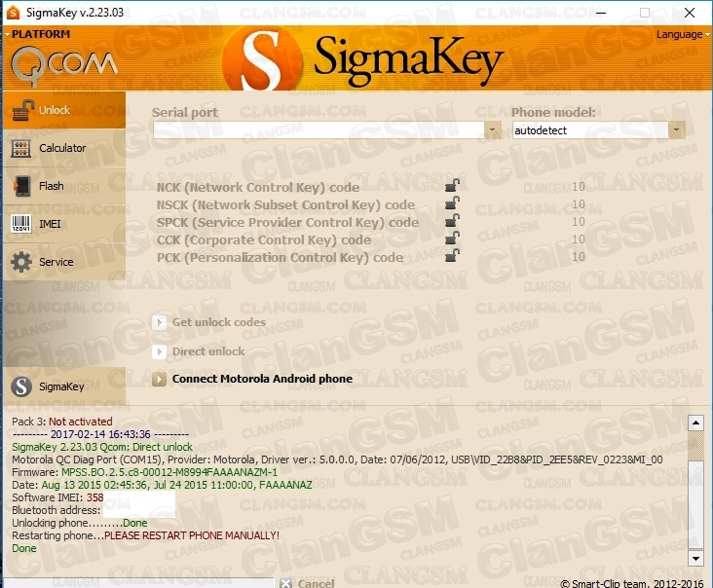Click the 'Software IMEI: 358' log line

pyautogui.click(x=57, y=497)
